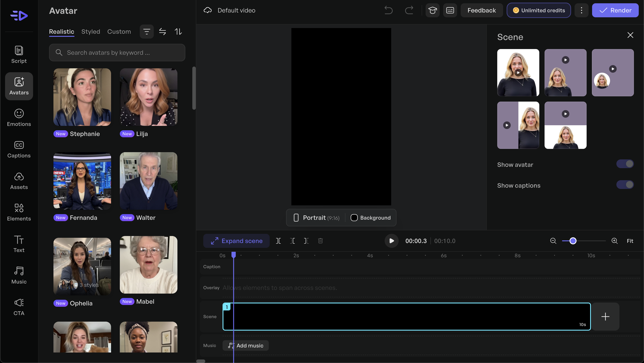Open the tutorial graduation cap icon
This screenshot has height=363, width=644.
[432, 10]
